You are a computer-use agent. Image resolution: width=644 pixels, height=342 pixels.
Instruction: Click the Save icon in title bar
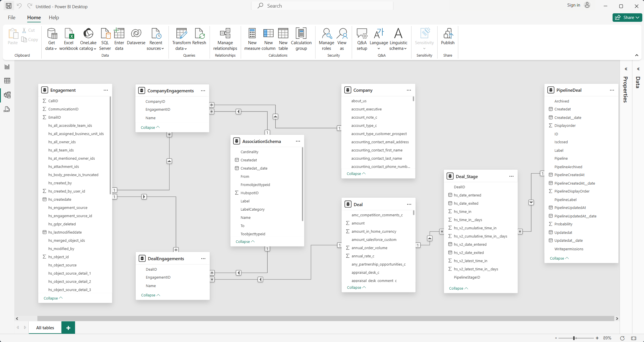click(9, 6)
